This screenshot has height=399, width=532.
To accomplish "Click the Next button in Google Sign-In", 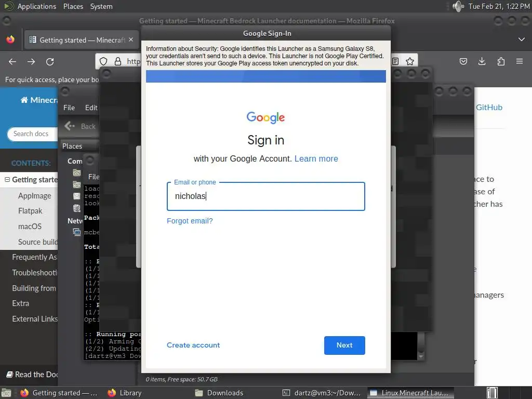I will click(x=344, y=345).
